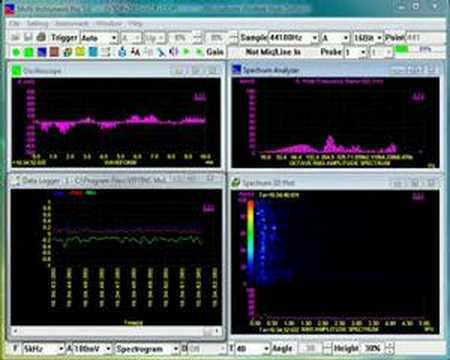Click the Not Mic|Line In input field
Image resolution: width=450 pixels, height=360 pixels.
273,52
